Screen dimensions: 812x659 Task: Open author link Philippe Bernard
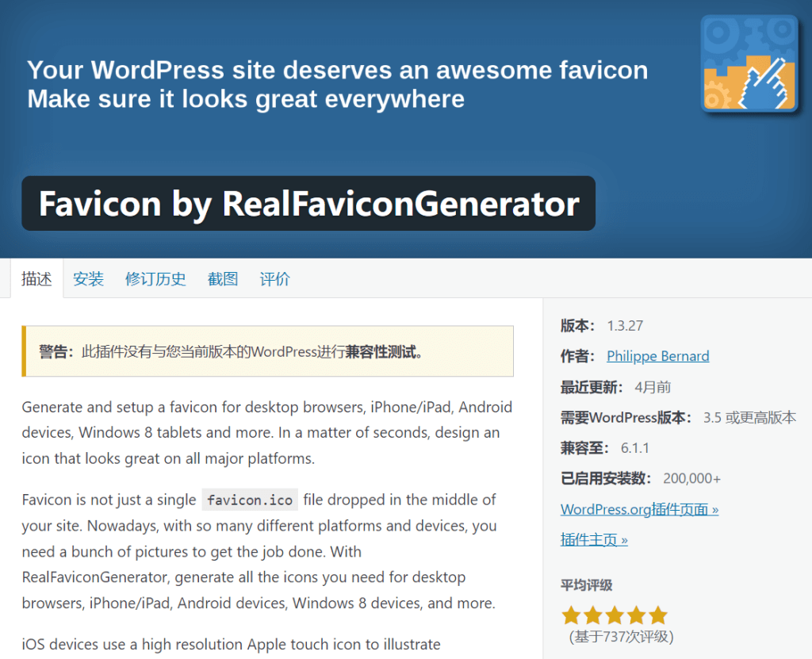tap(657, 356)
